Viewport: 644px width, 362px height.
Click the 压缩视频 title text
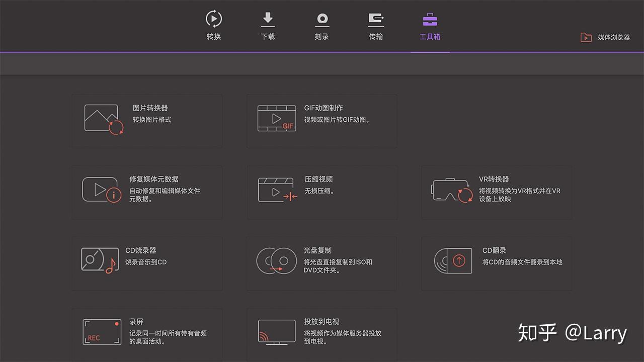click(x=318, y=179)
